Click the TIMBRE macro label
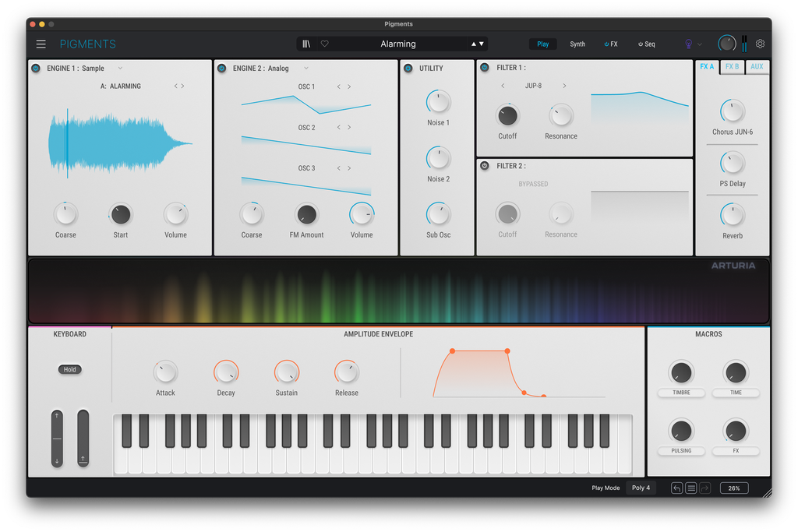Image resolution: width=798 pixels, height=532 pixels. pos(681,393)
